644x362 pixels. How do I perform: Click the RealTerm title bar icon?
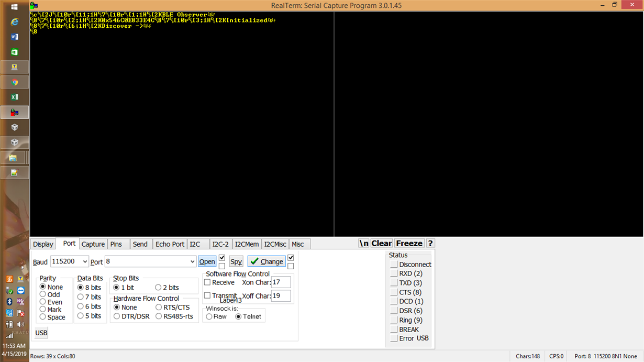34,5
